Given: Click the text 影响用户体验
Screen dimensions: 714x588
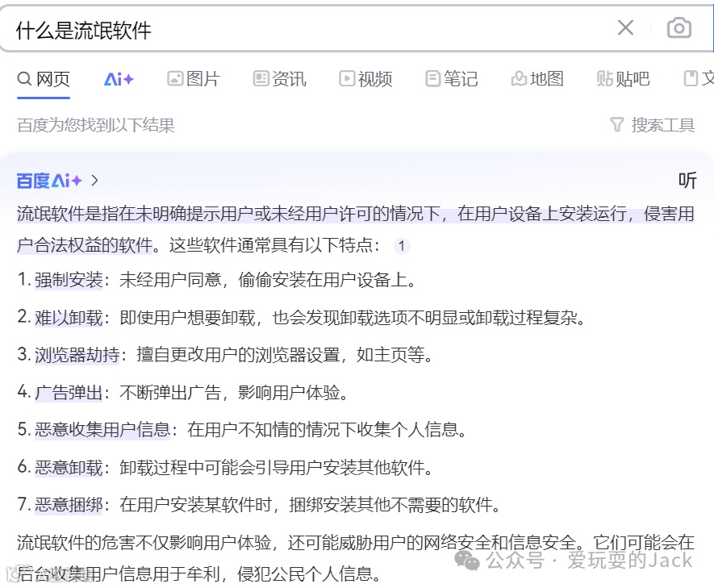Looking at the screenshot, I should 289,392.
